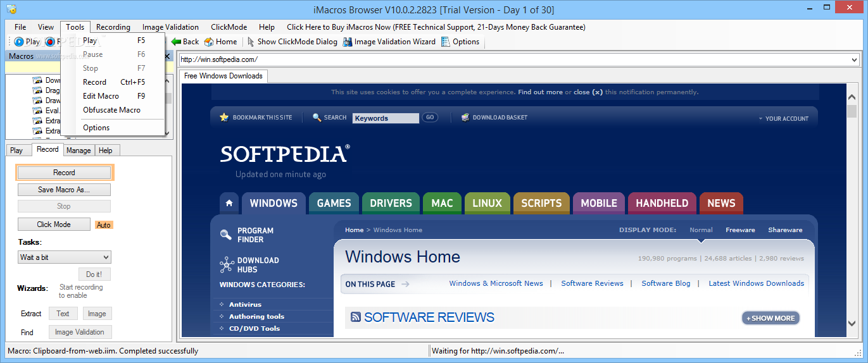868x363 pixels.
Task: Click the green Back arrow icon
Action: tap(177, 42)
